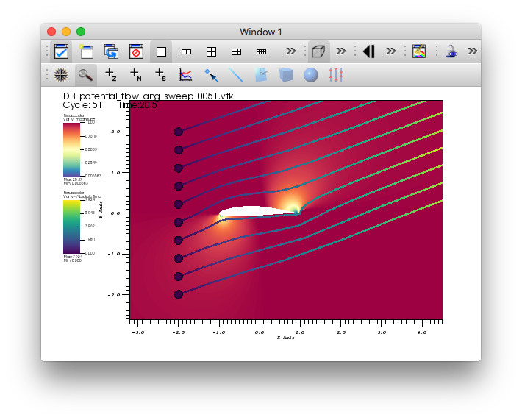Click the 'X-Axis' label under the plot

pos(286,338)
